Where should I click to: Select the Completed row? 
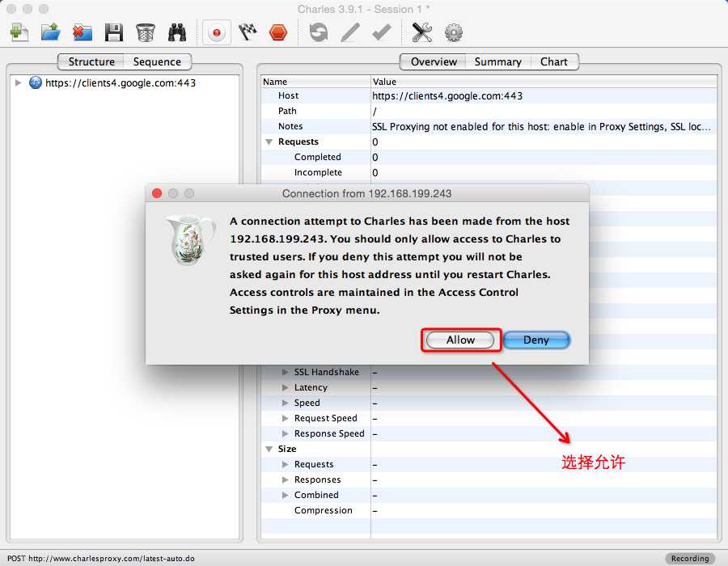click(x=489, y=158)
